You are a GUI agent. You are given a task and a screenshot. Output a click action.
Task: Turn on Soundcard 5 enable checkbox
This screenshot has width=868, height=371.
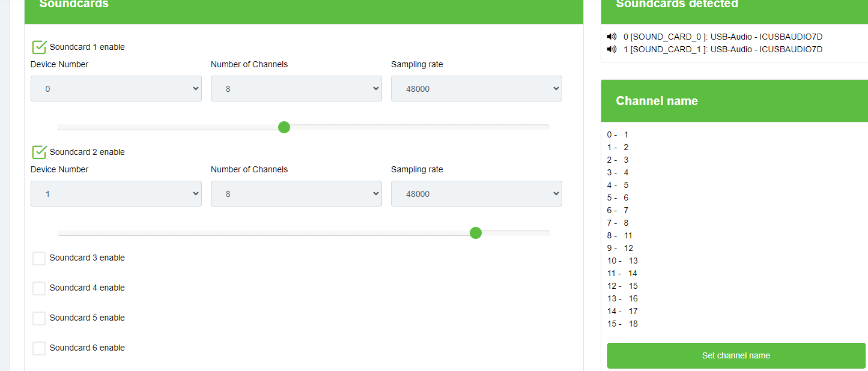39,318
